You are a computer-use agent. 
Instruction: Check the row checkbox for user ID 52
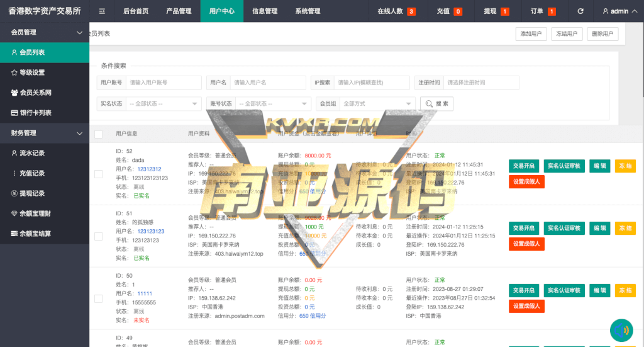pyautogui.click(x=99, y=174)
